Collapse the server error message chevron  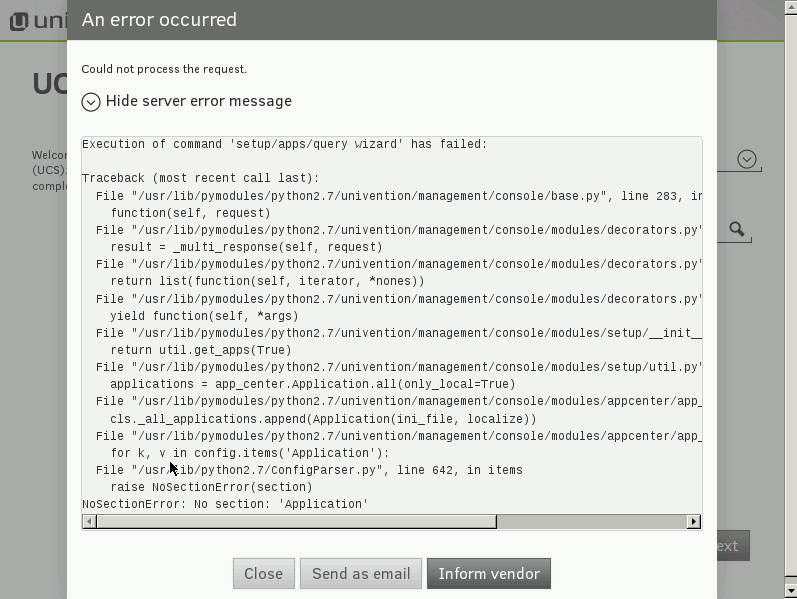pyautogui.click(x=91, y=102)
